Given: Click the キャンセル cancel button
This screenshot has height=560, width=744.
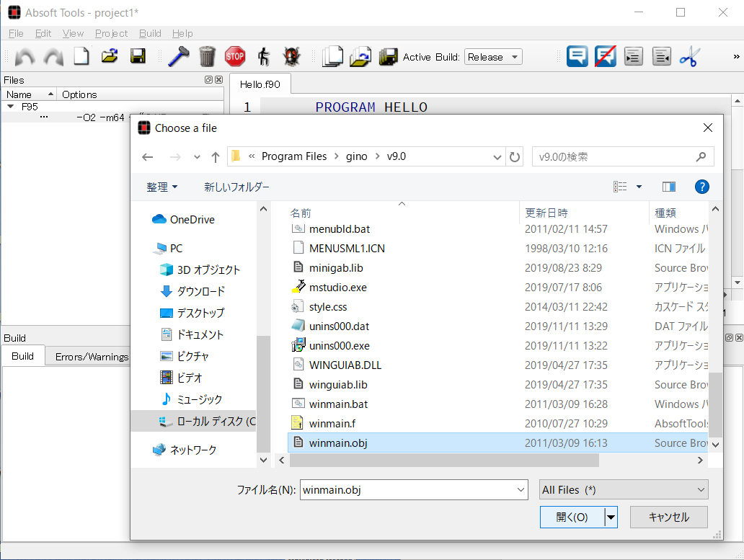Looking at the screenshot, I should coord(669,517).
